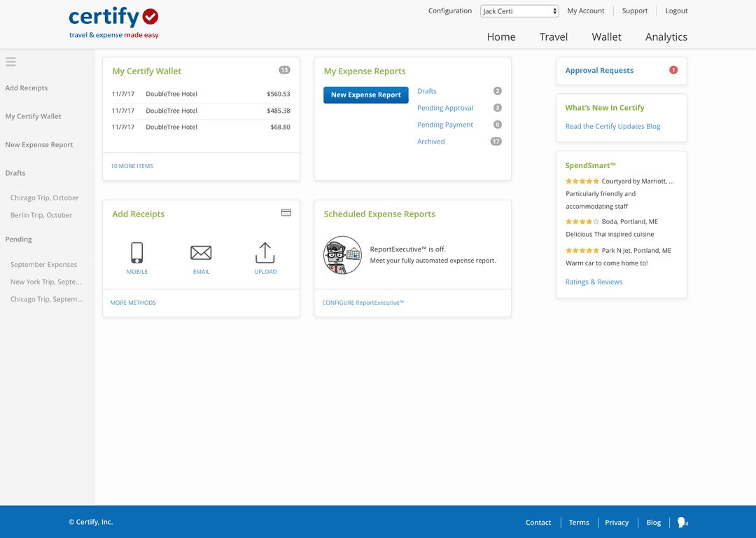The height and width of the screenshot is (538, 756).
Task: Click the star rating for Boda, Portland
Action: (x=582, y=222)
